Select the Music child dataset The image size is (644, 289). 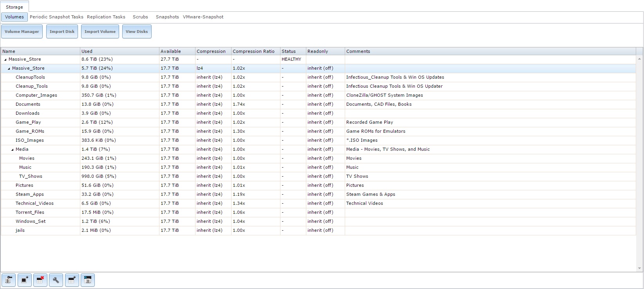point(25,168)
